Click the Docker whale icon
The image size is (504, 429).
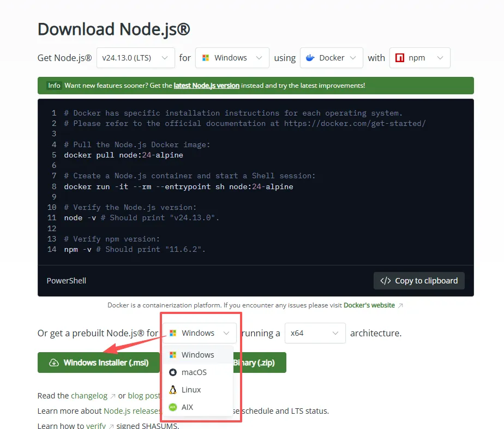pyautogui.click(x=310, y=58)
